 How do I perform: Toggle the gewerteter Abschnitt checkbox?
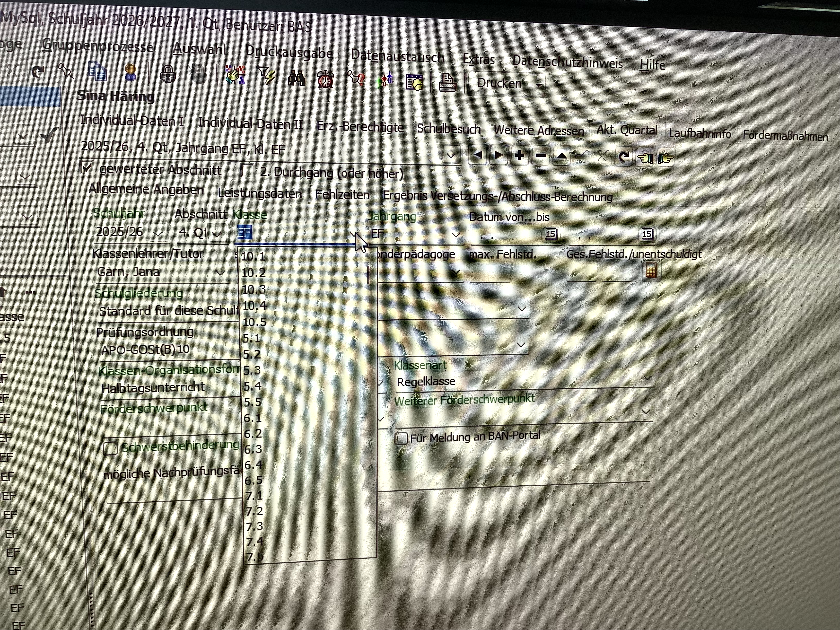(87, 167)
